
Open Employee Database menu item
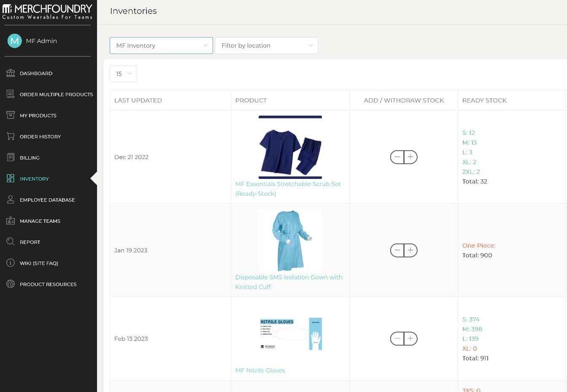(47, 200)
